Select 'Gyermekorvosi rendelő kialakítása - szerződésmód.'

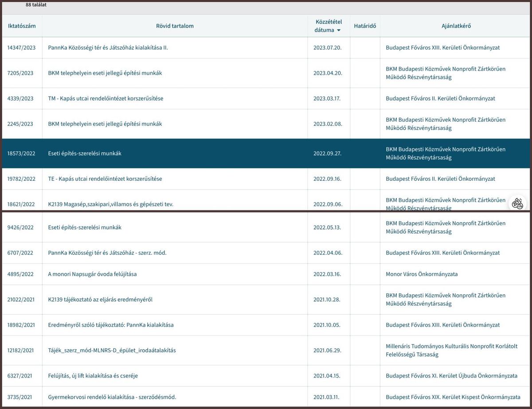coord(112,397)
